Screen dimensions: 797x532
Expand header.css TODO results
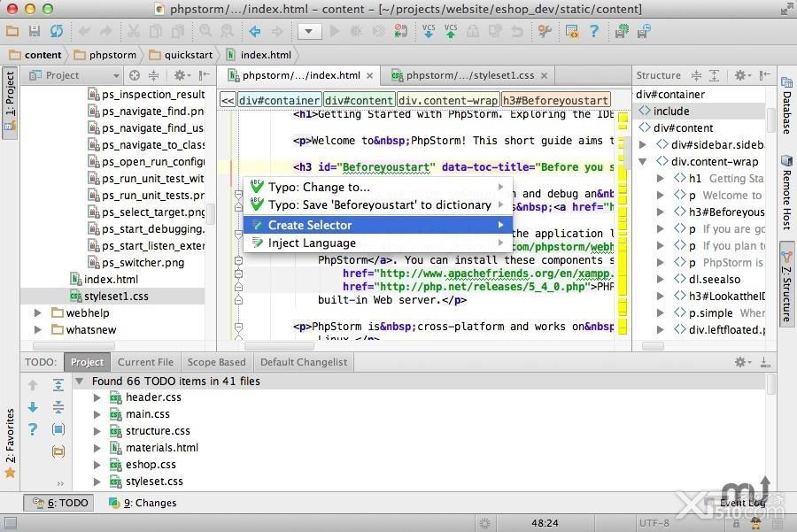97,397
